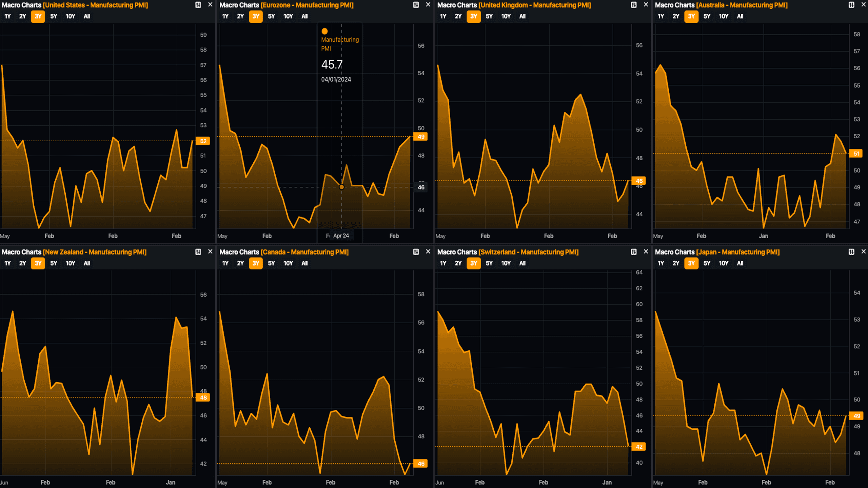Select 3Y range on Switzerland chart

[x=474, y=263]
